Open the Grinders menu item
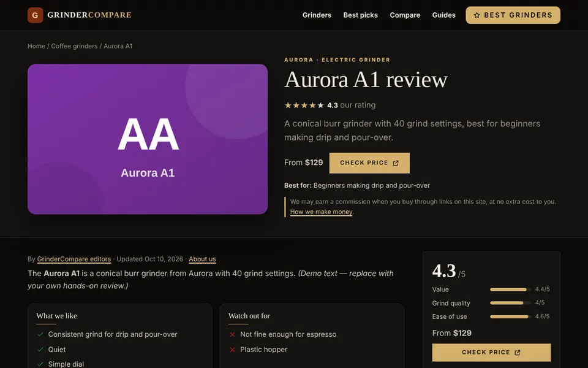 (317, 15)
